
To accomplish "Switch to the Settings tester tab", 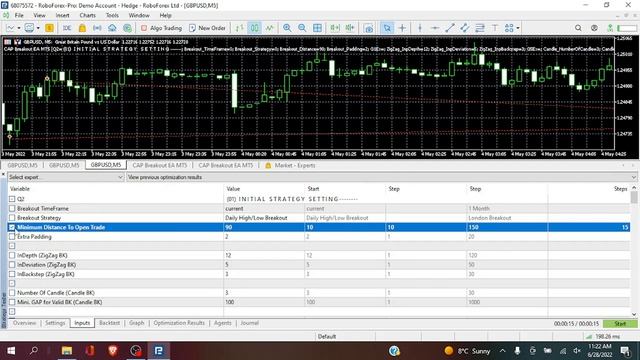I will point(55,323).
